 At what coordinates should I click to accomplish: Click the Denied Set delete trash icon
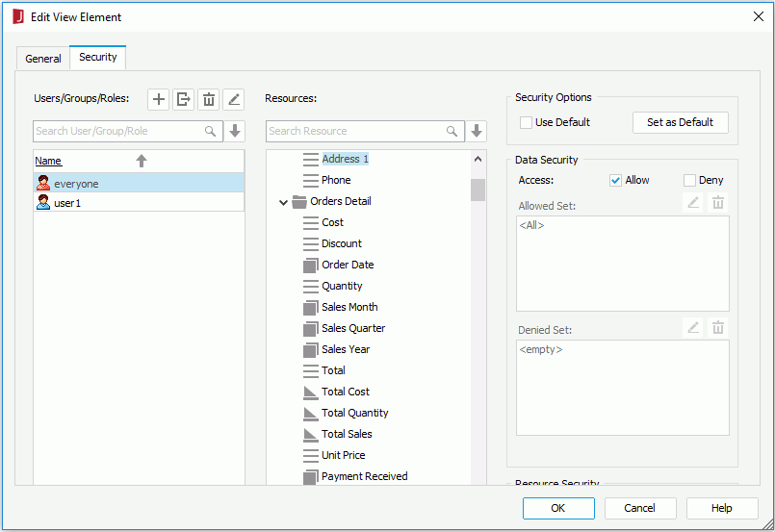[x=718, y=327]
